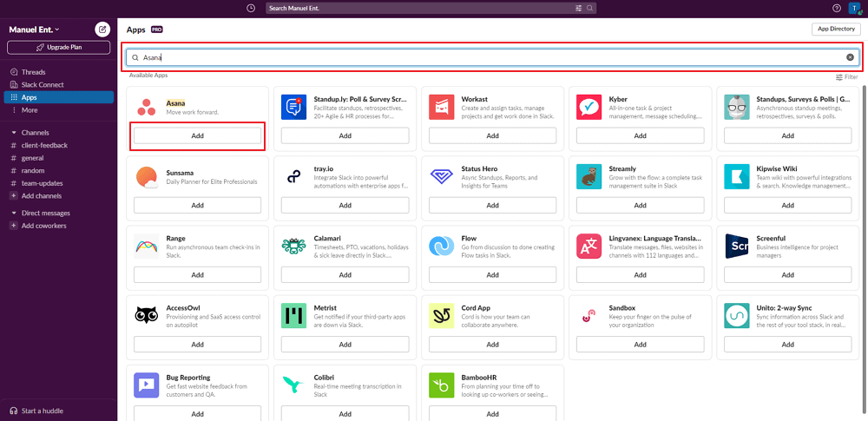Compose a new message
Image resolution: width=868 pixels, height=421 pixels.
102,30
